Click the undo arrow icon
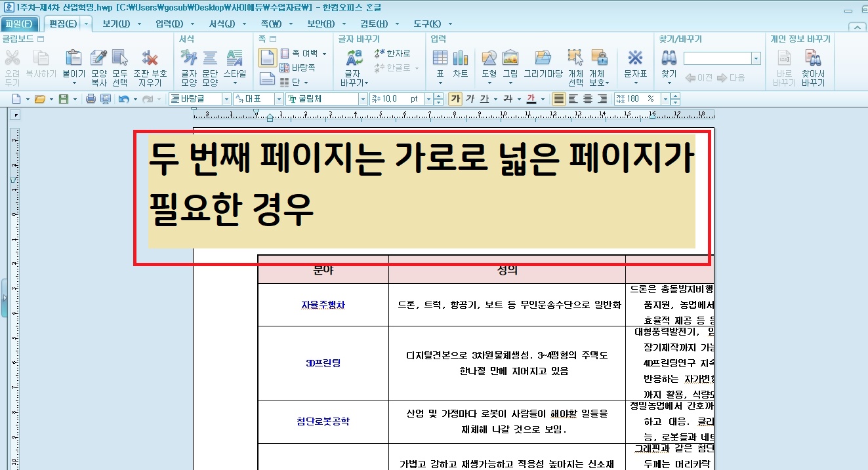 point(123,99)
